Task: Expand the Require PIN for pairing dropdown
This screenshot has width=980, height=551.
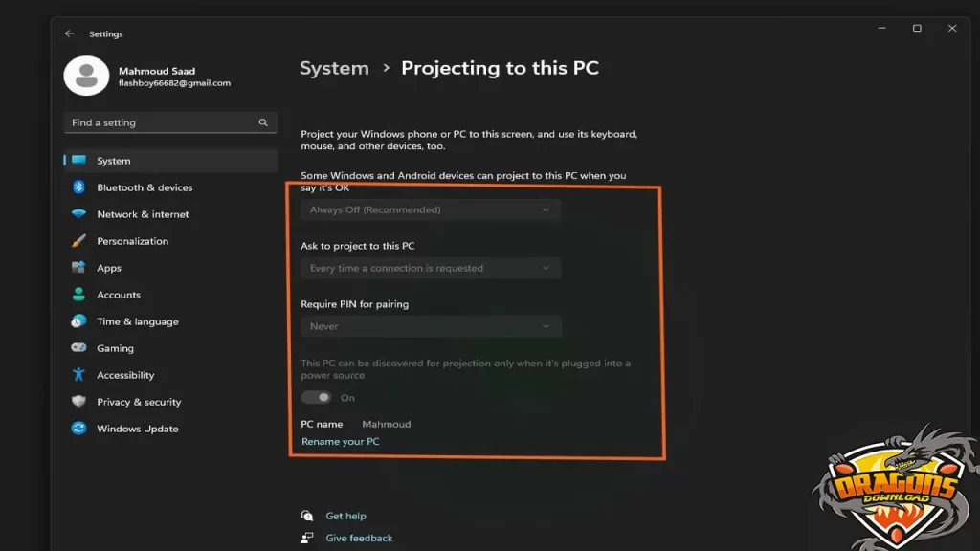Action: tap(430, 326)
